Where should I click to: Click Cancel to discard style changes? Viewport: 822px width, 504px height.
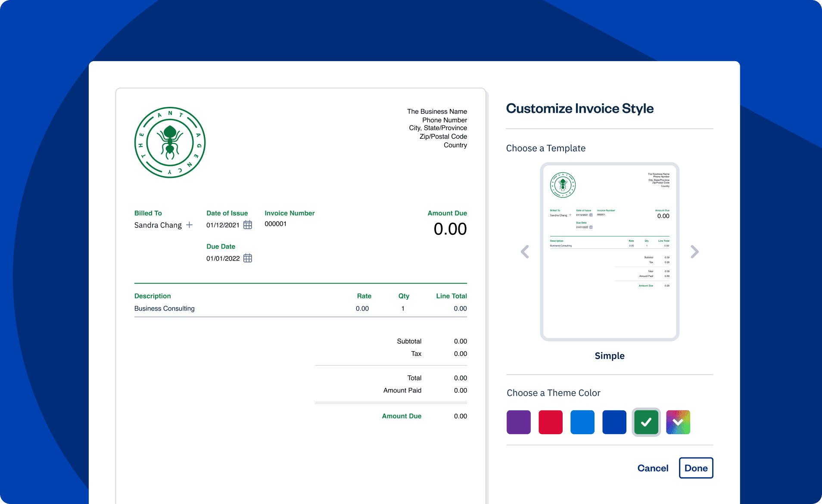(653, 468)
